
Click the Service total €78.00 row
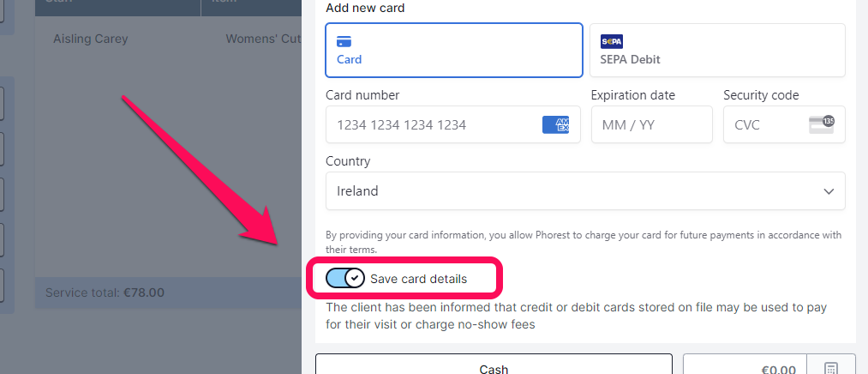click(x=168, y=293)
